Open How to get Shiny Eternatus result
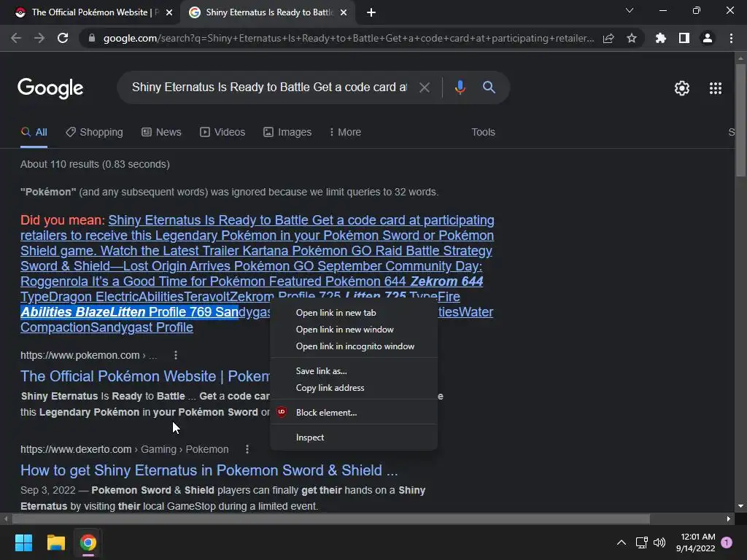Viewport: 747px width, 560px height. [209, 470]
